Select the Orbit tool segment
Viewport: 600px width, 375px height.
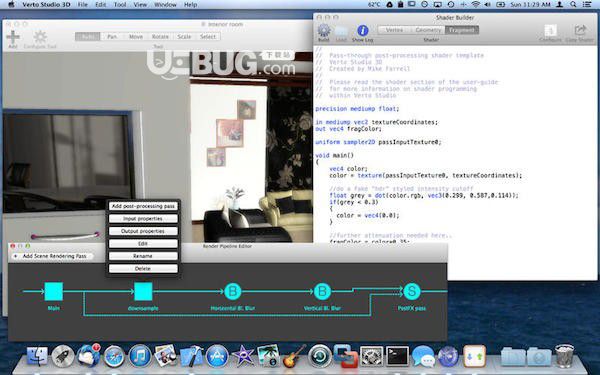88,37
